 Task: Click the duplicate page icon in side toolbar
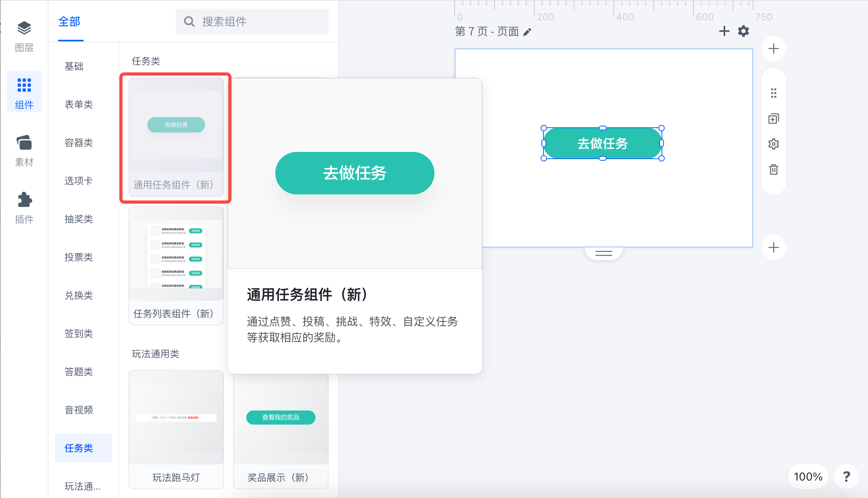click(774, 119)
